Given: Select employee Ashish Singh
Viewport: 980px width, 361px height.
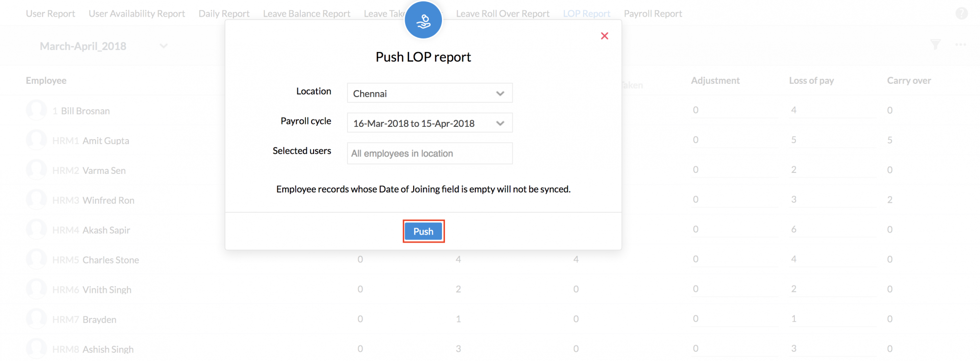Looking at the screenshot, I should click(x=108, y=350).
